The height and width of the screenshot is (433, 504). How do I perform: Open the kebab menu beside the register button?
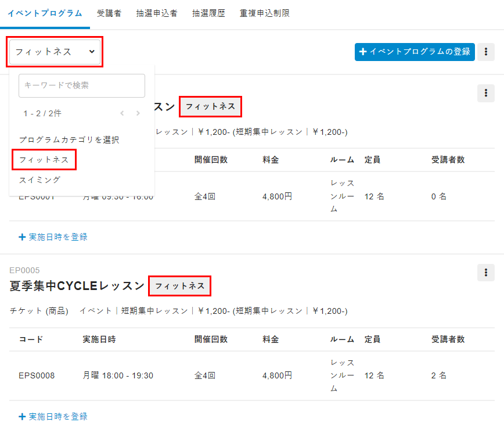click(x=485, y=52)
